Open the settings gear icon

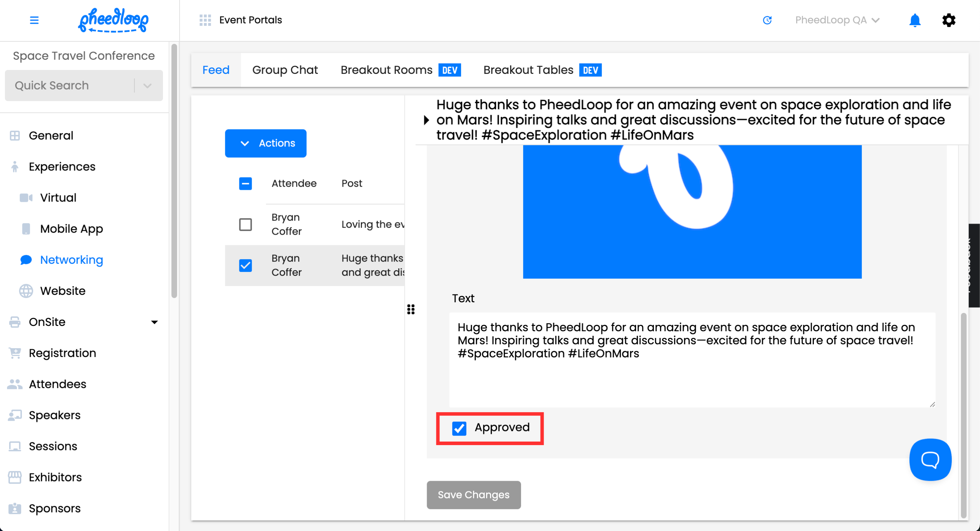pos(949,20)
